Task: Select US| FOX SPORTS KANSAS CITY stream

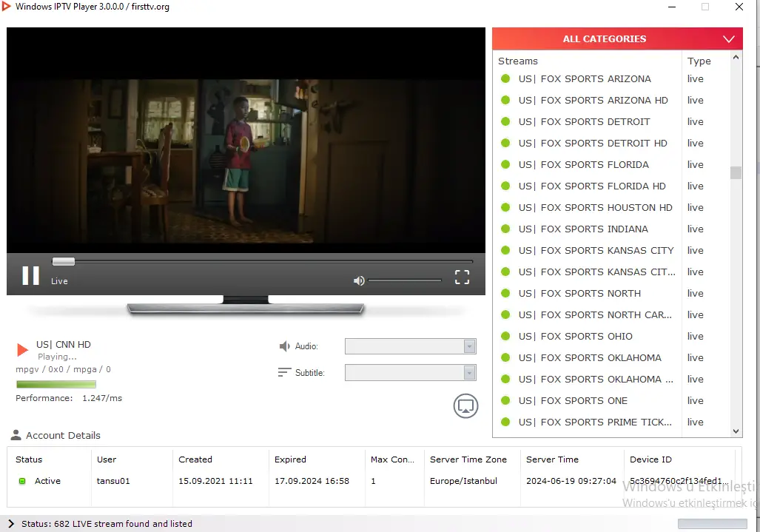Action: pyautogui.click(x=596, y=251)
